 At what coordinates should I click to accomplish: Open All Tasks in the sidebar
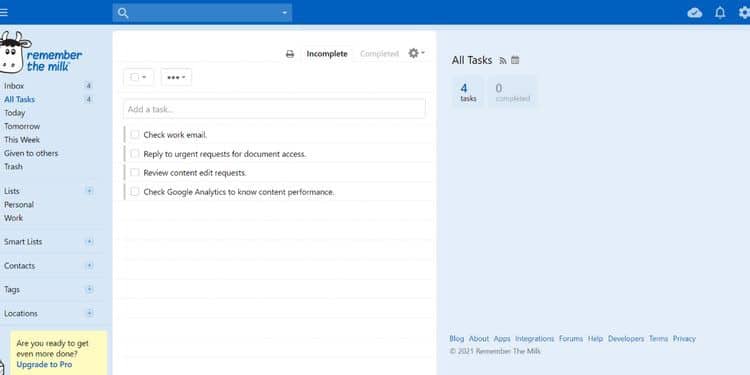[19, 99]
